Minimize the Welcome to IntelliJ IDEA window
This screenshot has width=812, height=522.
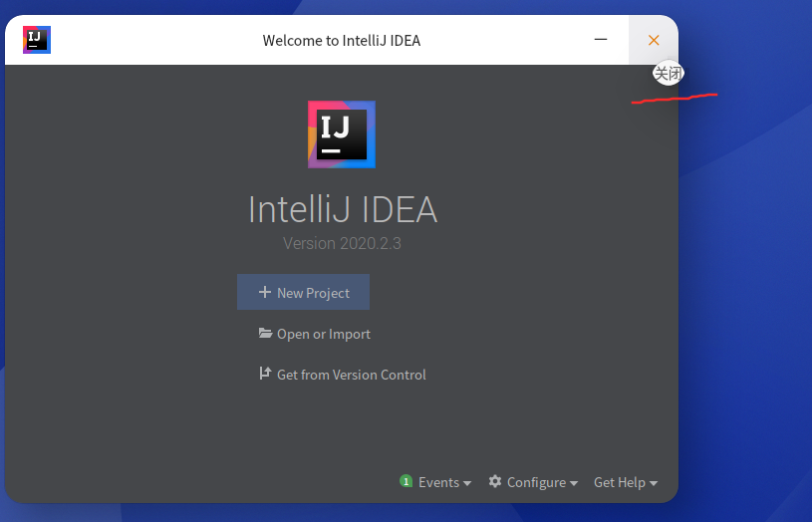tap(601, 40)
